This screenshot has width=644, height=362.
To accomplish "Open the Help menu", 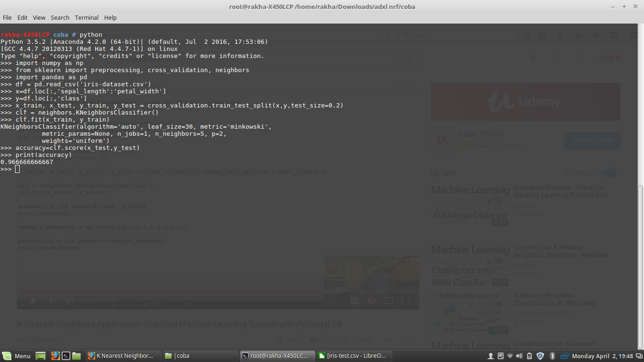I will (110, 17).
